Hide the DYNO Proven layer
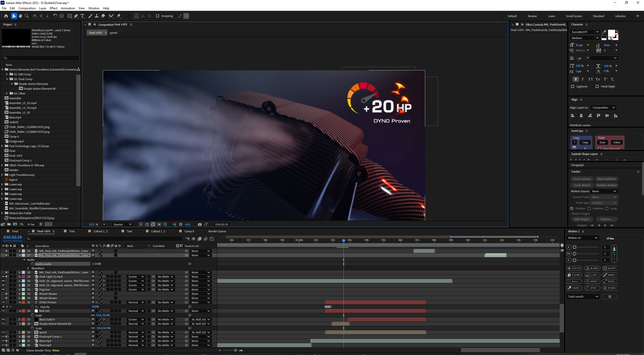Image resolution: width=644 pixels, height=355 pixels. [x=3, y=302]
